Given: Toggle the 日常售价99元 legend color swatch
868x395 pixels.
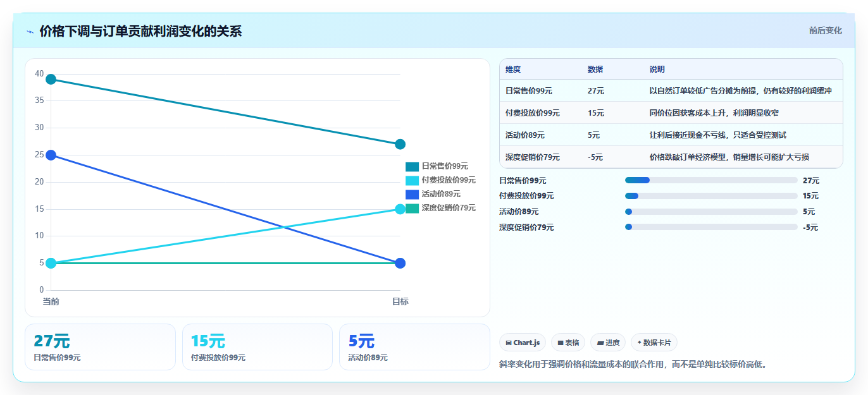Looking at the screenshot, I should click(412, 167).
